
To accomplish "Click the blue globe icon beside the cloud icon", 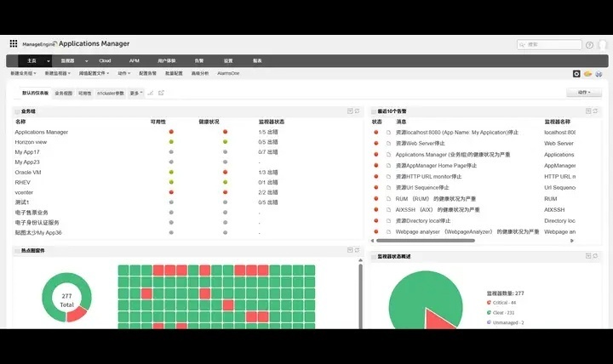I will pos(599,73).
